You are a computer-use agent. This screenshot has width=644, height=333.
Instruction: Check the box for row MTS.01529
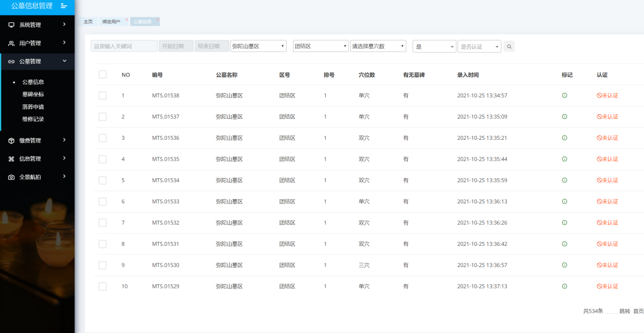102,286
